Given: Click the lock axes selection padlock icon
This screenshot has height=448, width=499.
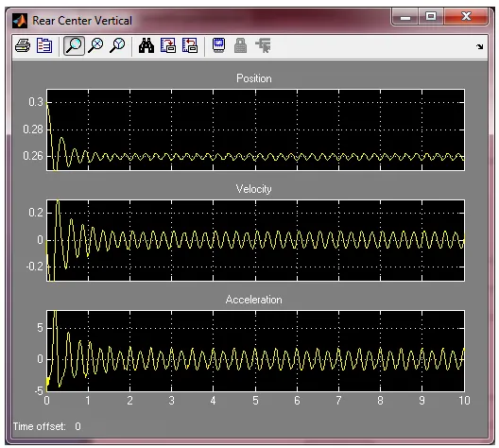Looking at the screenshot, I should (x=240, y=45).
